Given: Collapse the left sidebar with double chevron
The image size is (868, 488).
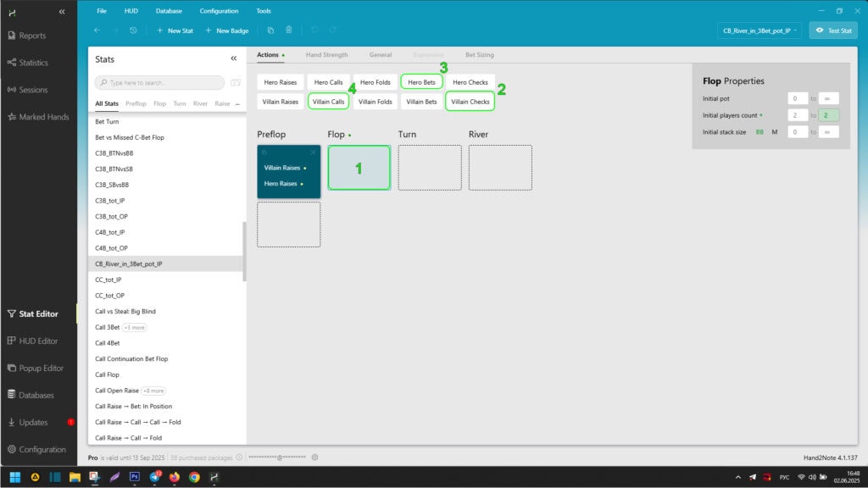Looking at the screenshot, I should (62, 11).
